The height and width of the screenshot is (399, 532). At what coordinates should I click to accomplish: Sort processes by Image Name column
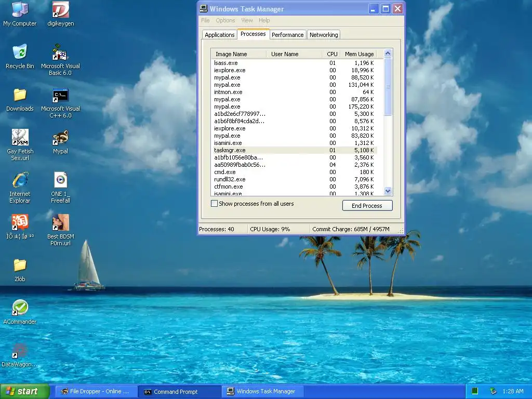[x=238, y=54]
